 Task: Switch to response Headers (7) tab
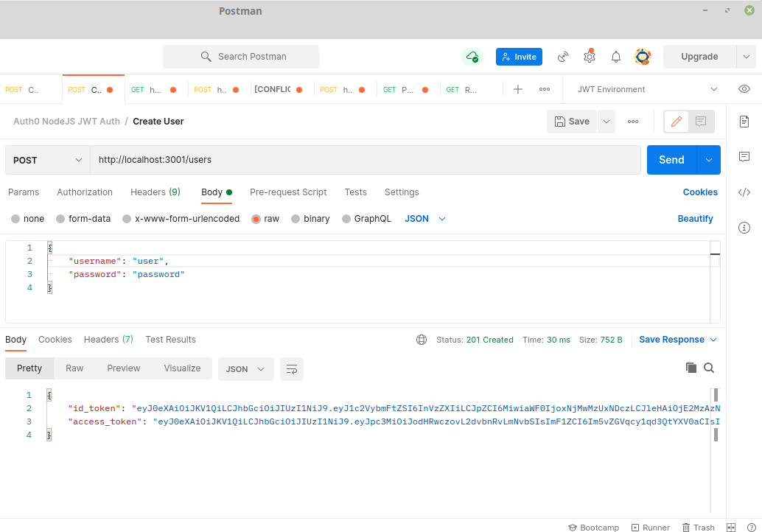(108, 340)
